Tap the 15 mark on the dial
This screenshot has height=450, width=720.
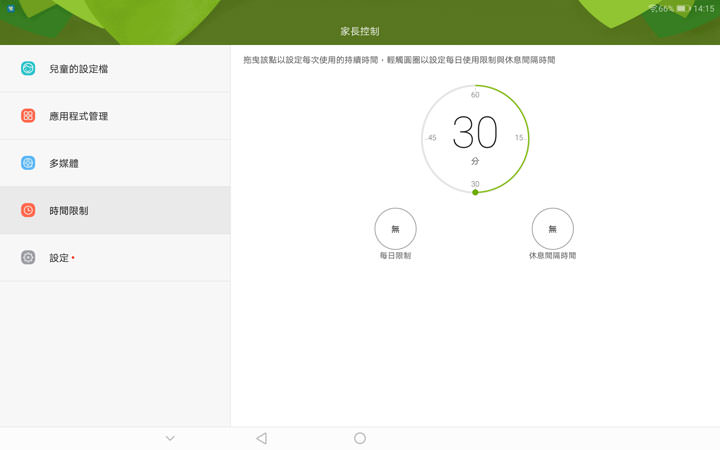click(x=519, y=138)
